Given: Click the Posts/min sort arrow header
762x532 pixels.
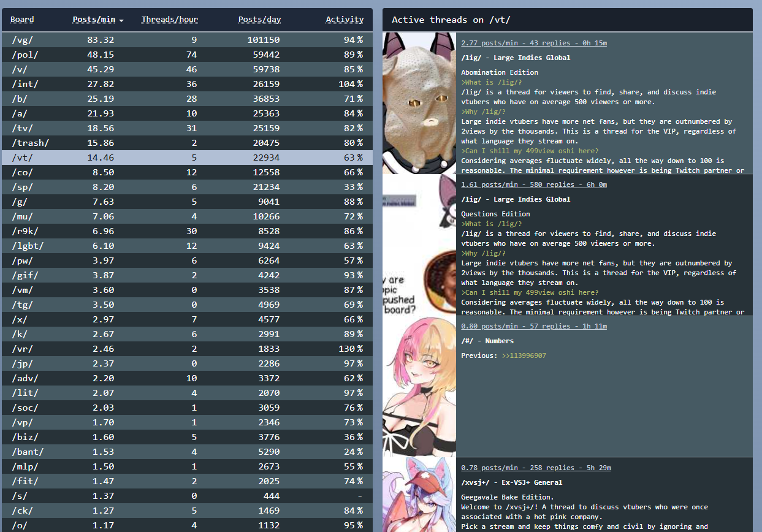Looking at the screenshot, I should tap(98, 20).
